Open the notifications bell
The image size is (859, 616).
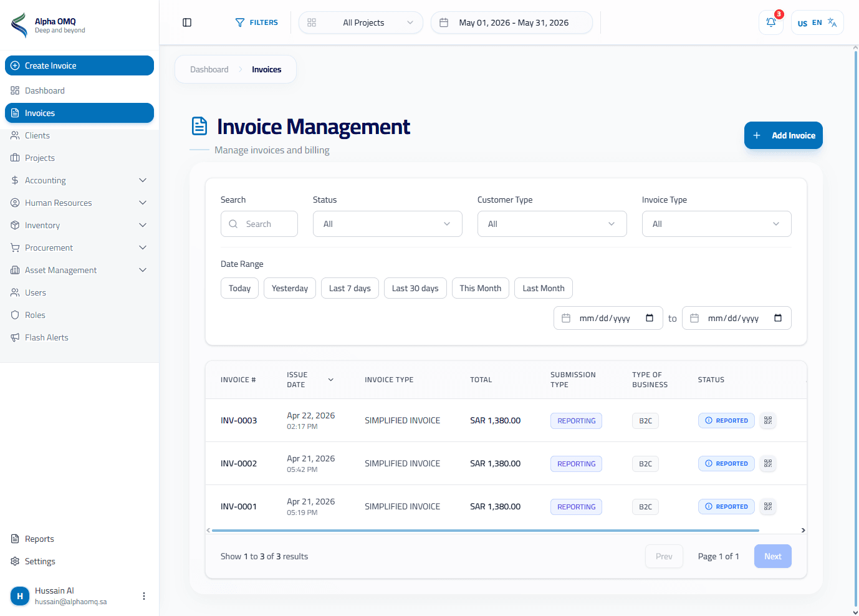[x=771, y=22]
